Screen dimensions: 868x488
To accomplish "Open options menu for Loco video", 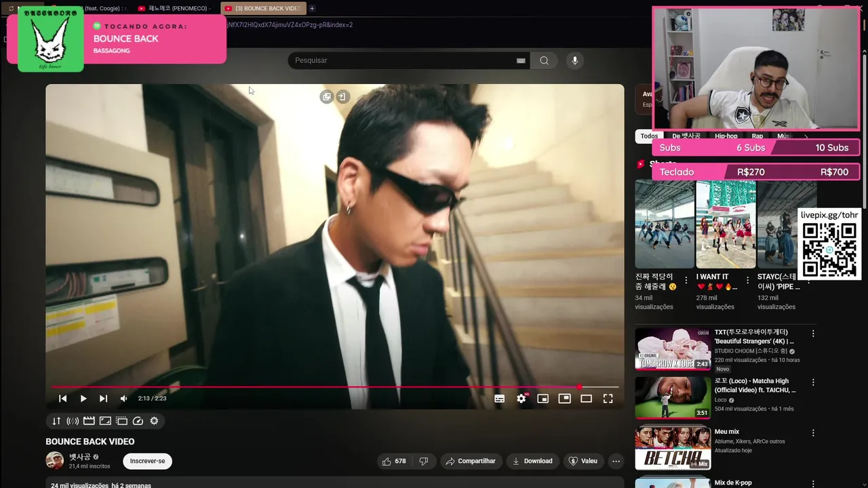I will [813, 382].
